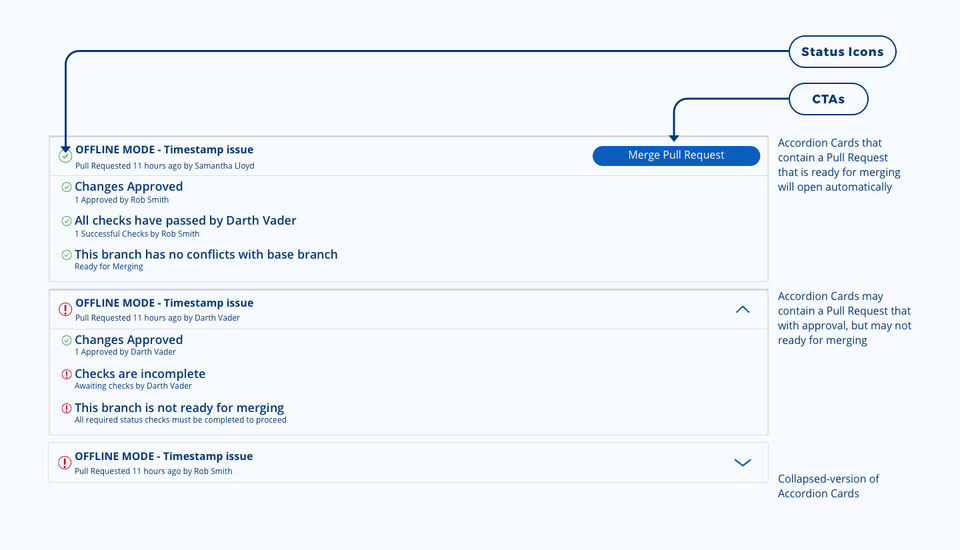Click 'Checks are incomplete' status row text
Image resolution: width=960 pixels, height=550 pixels.
tap(140, 374)
